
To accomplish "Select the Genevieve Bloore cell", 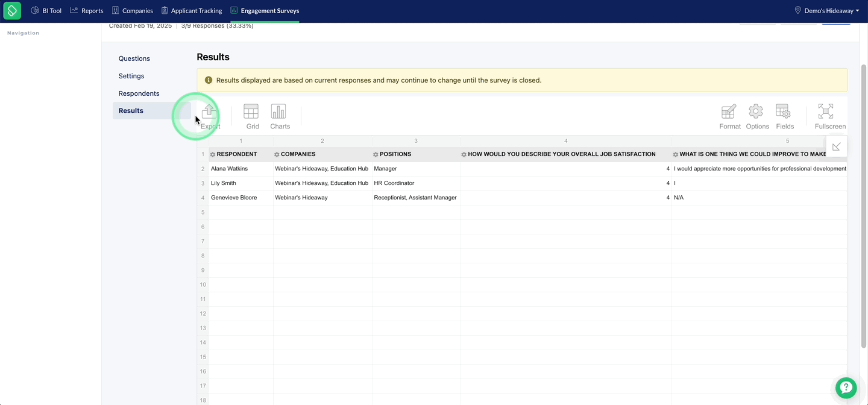I will (x=241, y=198).
